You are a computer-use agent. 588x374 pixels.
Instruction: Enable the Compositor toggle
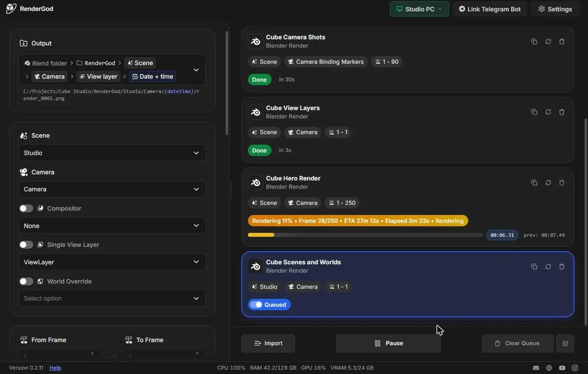(x=26, y=208)
